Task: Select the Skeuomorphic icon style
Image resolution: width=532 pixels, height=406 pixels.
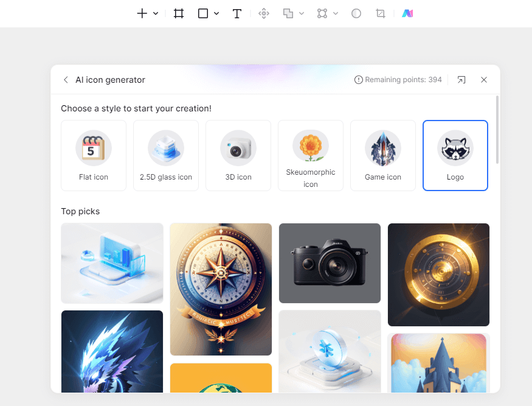Action: (x=311, y=156)
